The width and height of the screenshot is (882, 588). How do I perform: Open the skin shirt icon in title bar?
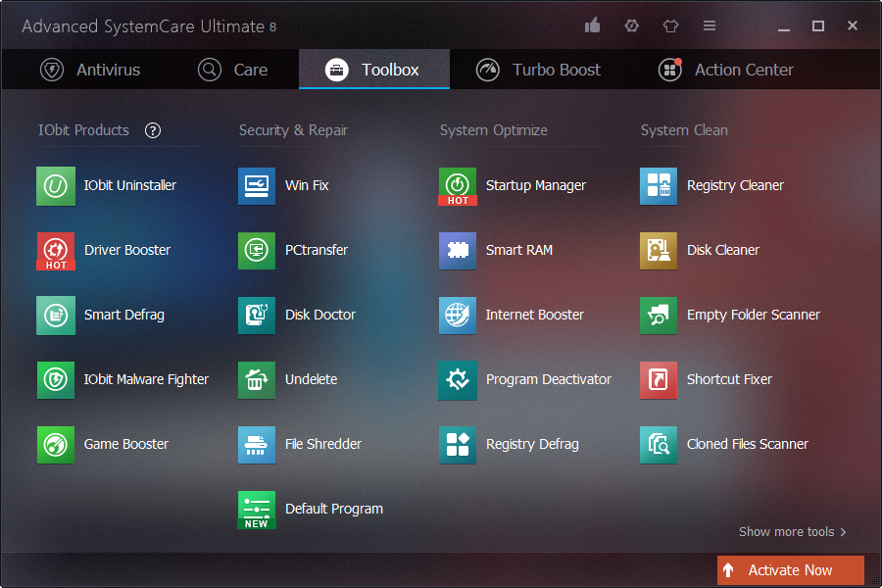click(x=670, y=25)
